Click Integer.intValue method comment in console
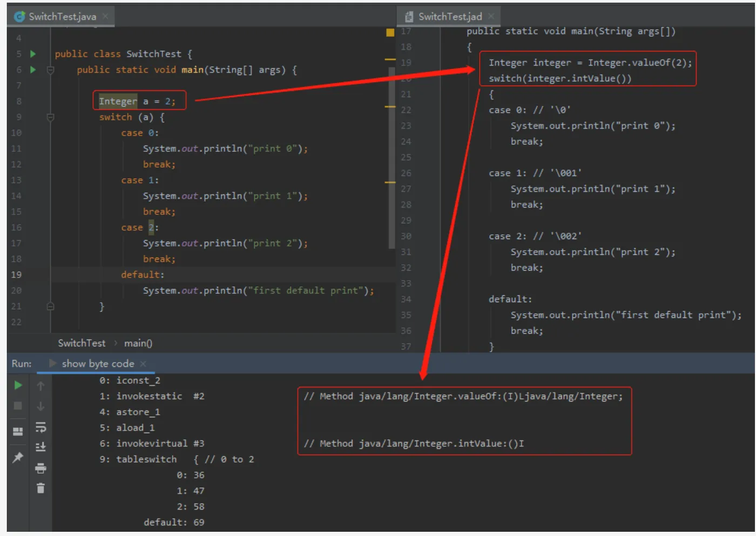 coord(414,444)
